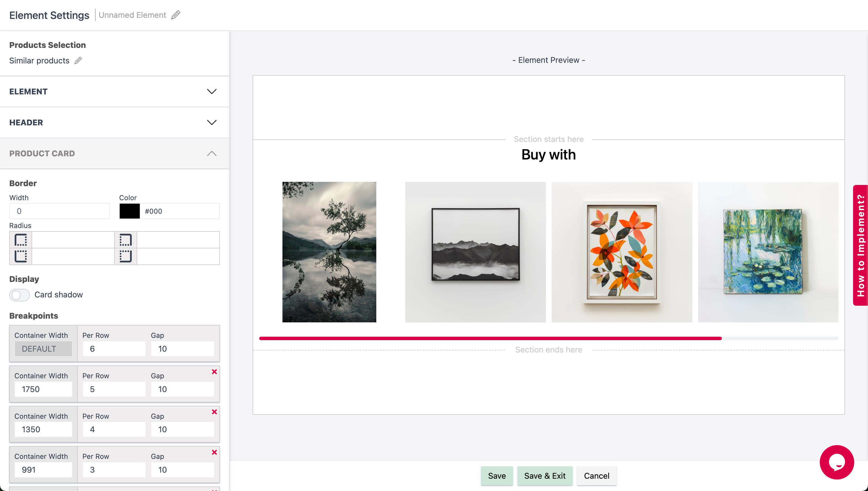Click top-right corner radius icon

coord(125,240)
